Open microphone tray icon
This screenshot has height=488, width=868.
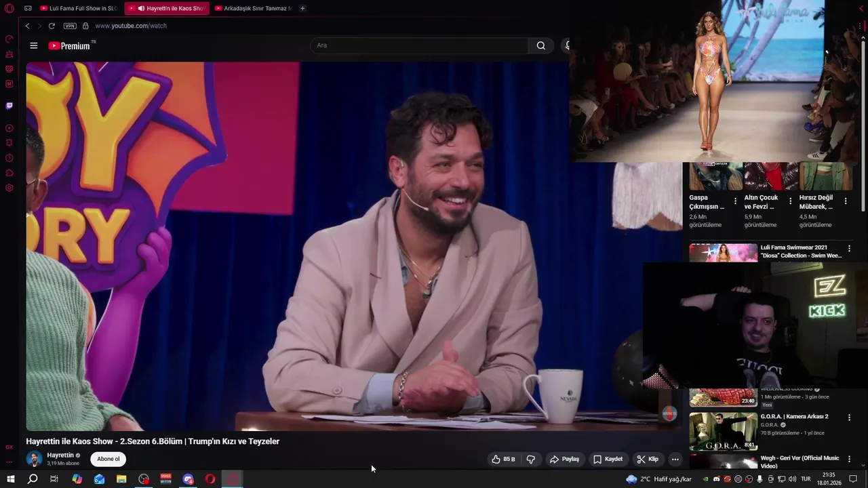(759, 479)
